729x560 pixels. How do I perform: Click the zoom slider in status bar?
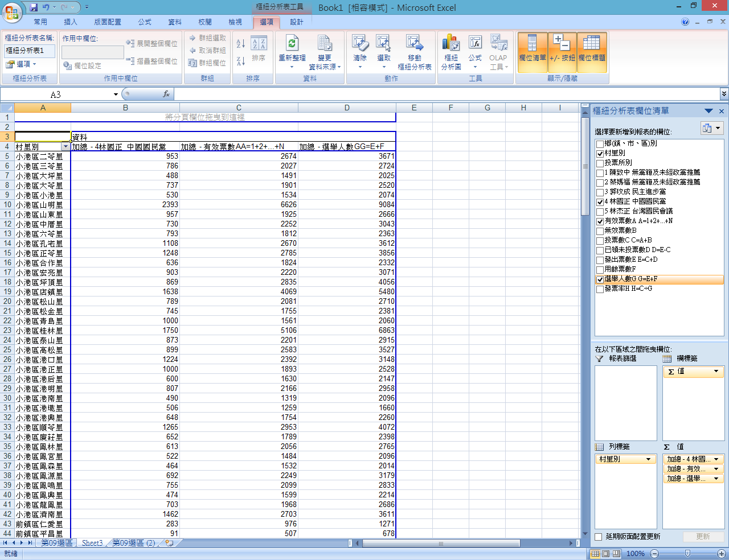point(687,554)
